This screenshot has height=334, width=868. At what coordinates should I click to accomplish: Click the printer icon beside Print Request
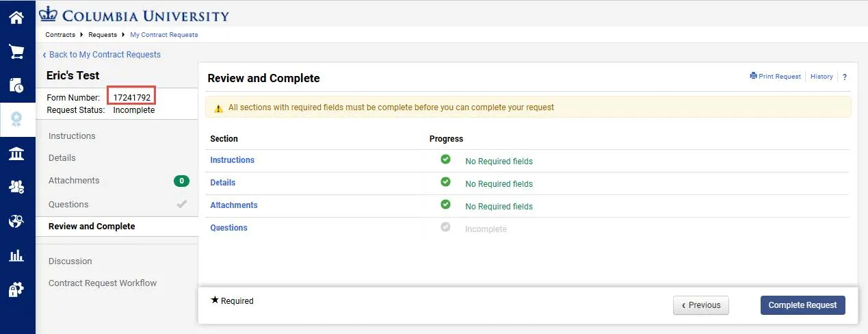pos(753,76)
